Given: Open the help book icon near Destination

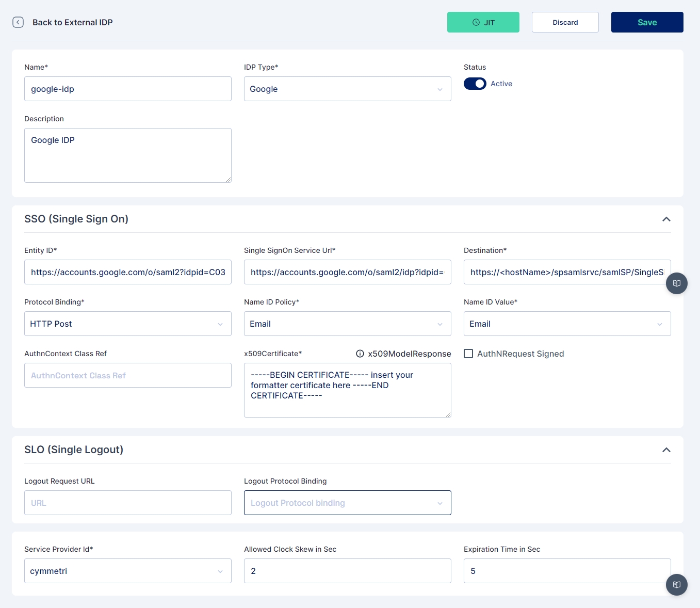Looking at the screenshot, I should pyautogui.click(x=676, y=283).
